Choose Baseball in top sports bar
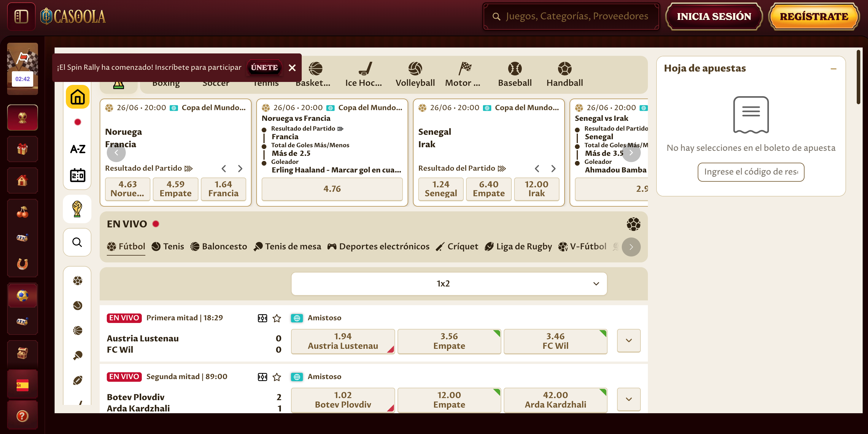 (515, 74)
